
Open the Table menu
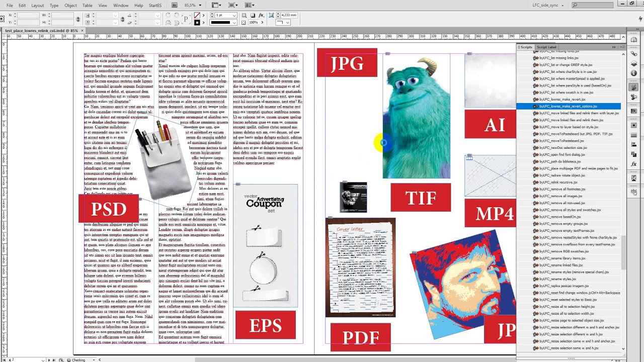[88, 6]
